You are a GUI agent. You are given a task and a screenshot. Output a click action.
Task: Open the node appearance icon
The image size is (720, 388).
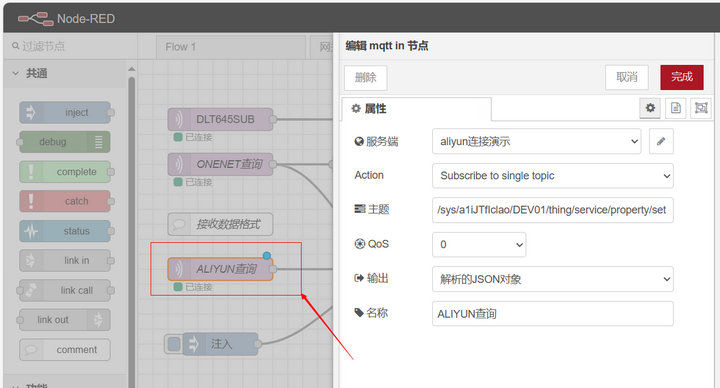click(x=701, y=108)
